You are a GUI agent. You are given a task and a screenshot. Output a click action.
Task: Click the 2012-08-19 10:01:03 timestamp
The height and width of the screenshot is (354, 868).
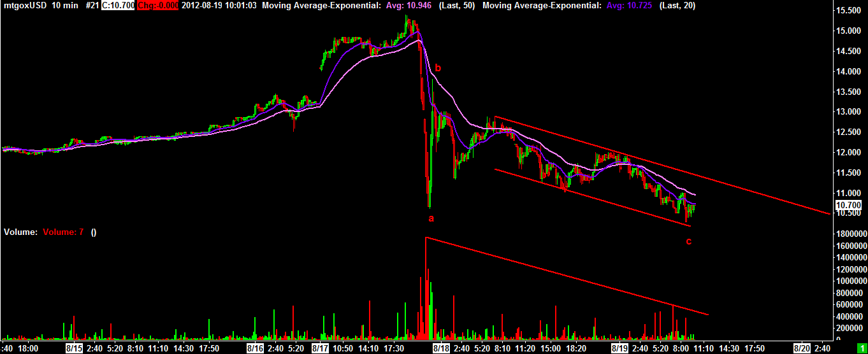(221, 5)
